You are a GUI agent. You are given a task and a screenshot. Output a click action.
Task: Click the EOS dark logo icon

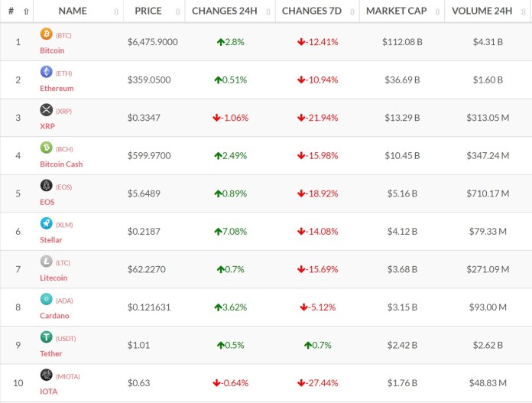coord(47,185)
